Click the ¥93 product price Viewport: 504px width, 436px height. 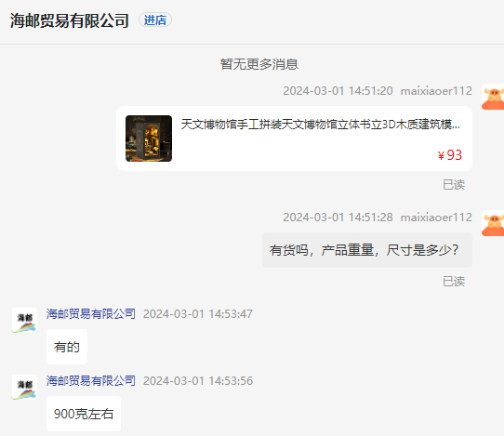point(450,155)
